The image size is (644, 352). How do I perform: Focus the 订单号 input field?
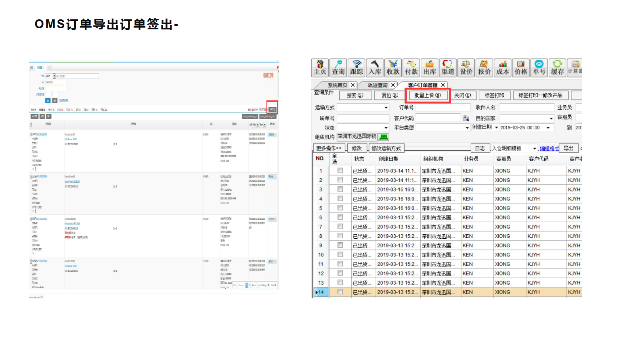pos(443,108)
